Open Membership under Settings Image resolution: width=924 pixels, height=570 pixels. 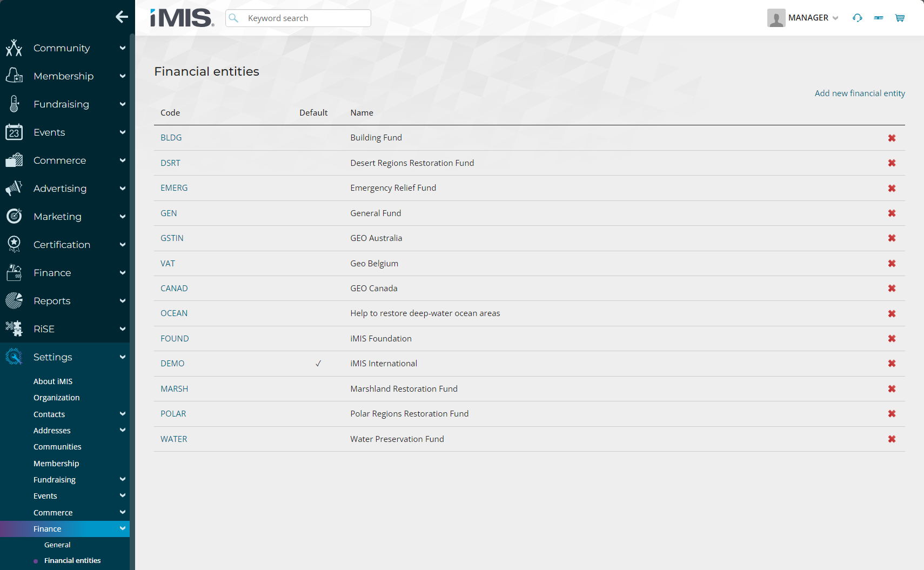coord(56,464)
